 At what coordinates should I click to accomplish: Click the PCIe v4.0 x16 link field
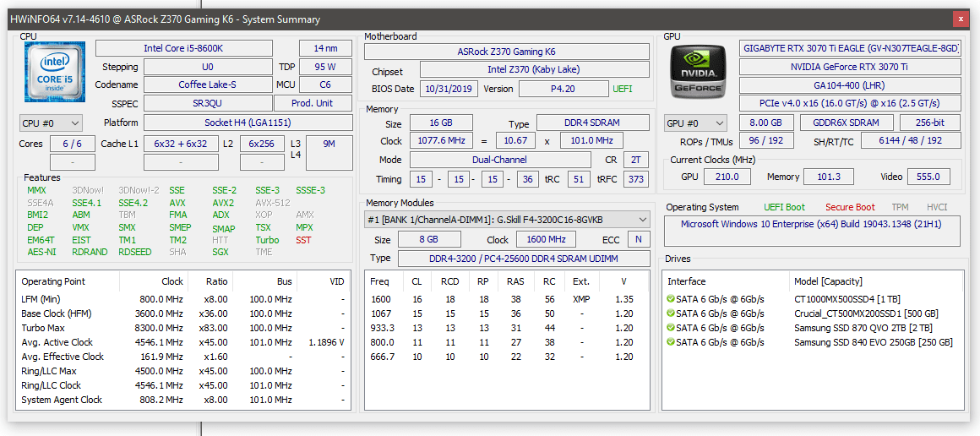tap(850, 103)
